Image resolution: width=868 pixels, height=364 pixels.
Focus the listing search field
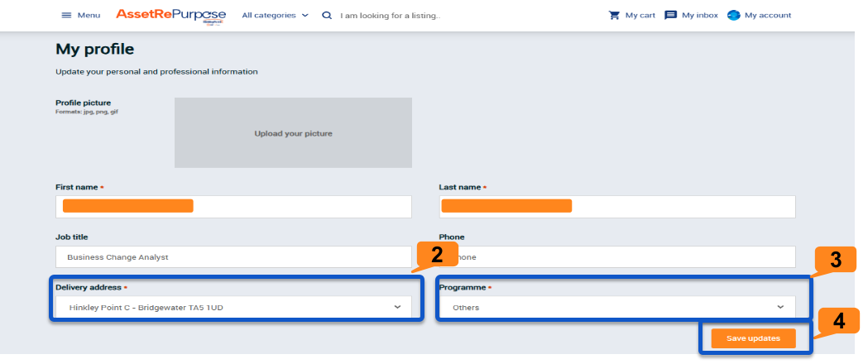430,16
